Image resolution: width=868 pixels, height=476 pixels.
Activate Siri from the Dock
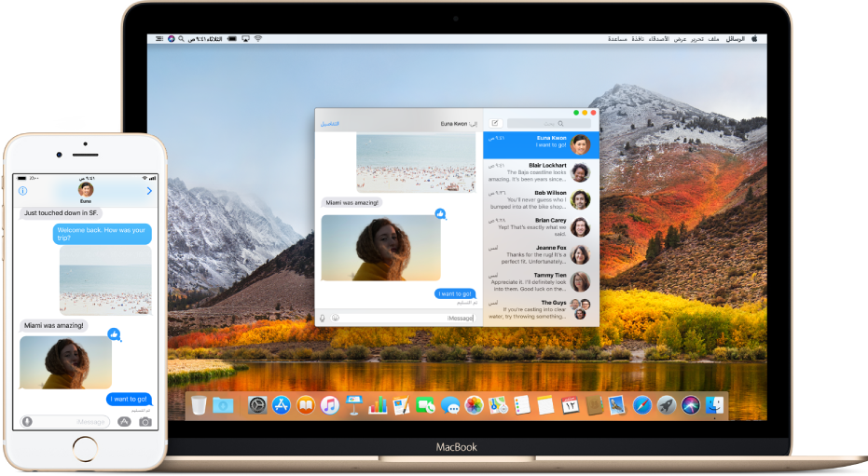[690, 406]
